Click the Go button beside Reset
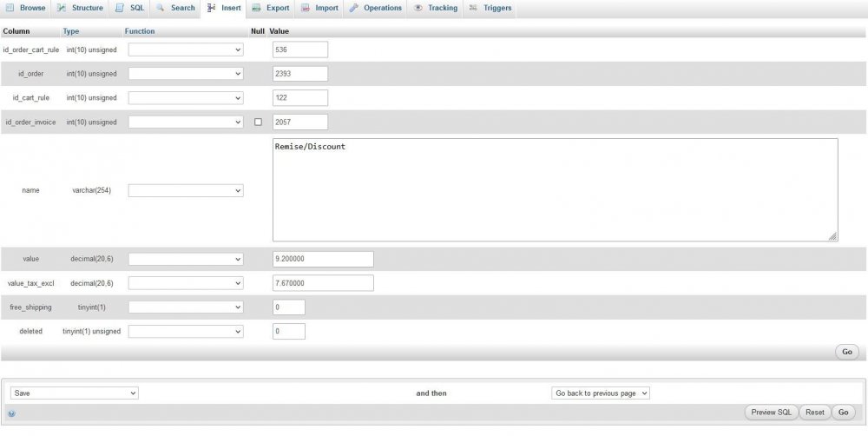Image resolution: width=868 pixels, height=436 pixels. click(x=844, y=413)
